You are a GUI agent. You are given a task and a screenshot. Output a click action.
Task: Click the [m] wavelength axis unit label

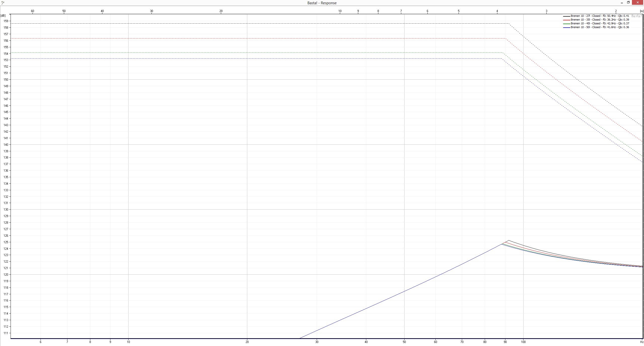[x=642, y=11]
